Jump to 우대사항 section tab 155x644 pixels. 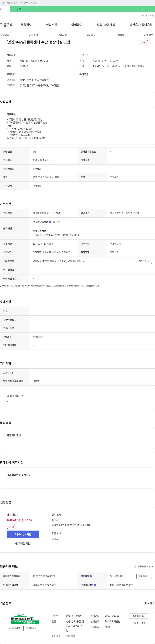pyautogui.click(x=62, y=35)
